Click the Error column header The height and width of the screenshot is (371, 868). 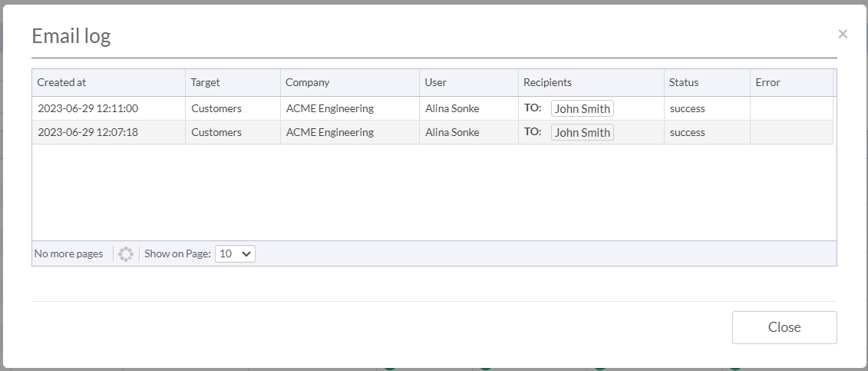pyautogui.click(x=791, y=82)
